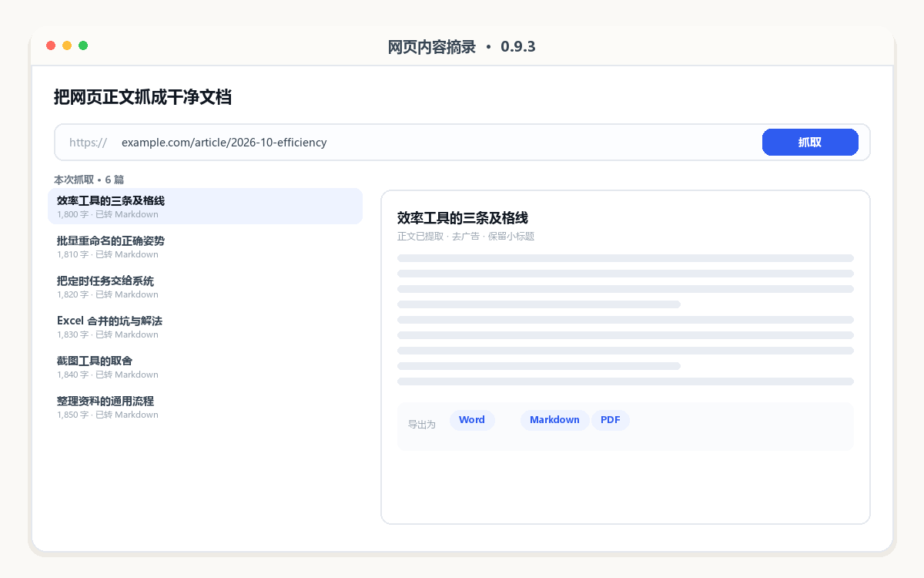
Task: Click text 1,850 字 · 已转 Markdown
Action: (108, 415)
